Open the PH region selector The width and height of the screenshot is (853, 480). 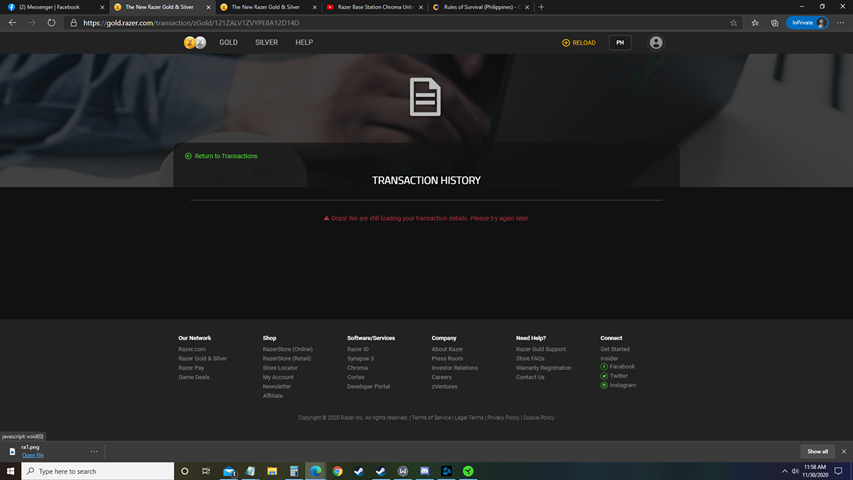pyautogui.click(x=620, y=42)
